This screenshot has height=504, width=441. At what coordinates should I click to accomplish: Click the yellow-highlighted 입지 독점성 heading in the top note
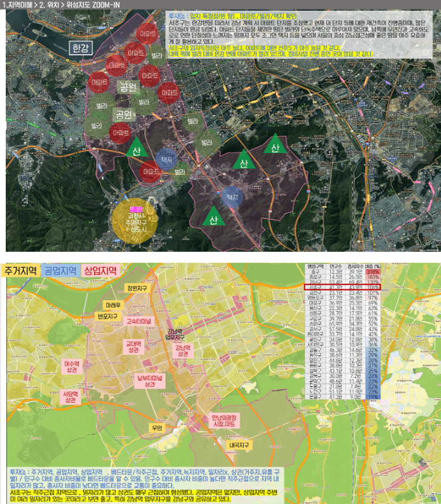tap(243, 16)
